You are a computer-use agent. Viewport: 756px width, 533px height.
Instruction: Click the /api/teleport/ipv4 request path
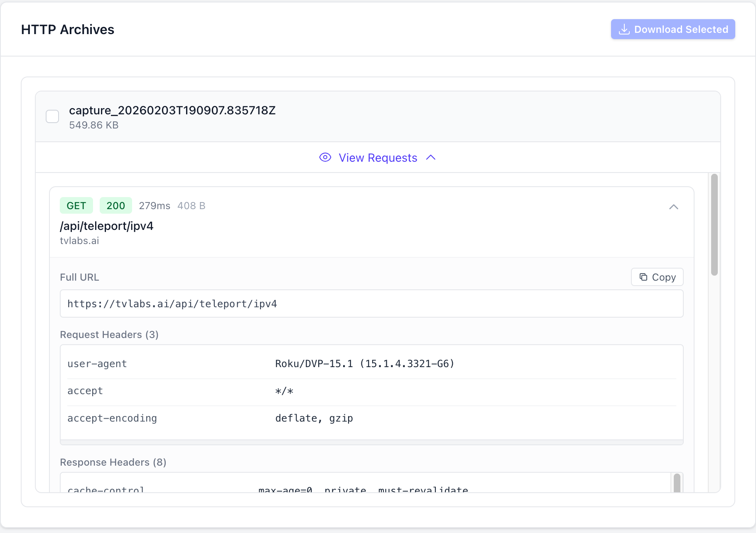coord(107,226)
